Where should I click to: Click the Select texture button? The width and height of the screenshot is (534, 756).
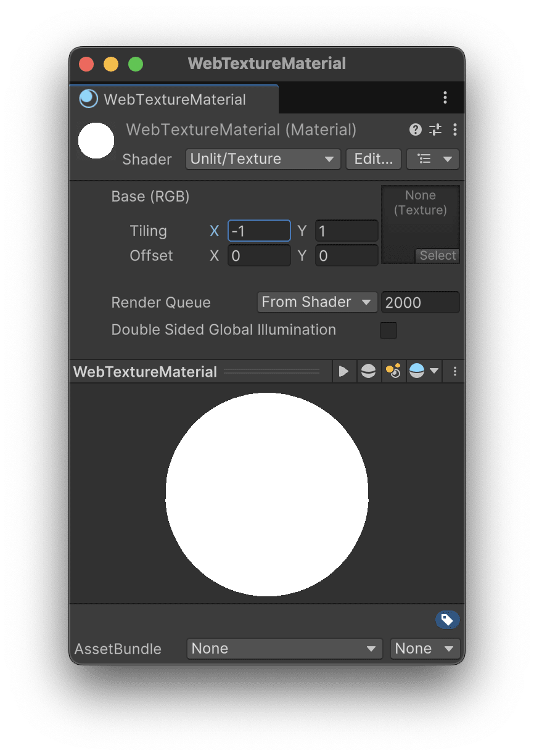pos(438,255)
